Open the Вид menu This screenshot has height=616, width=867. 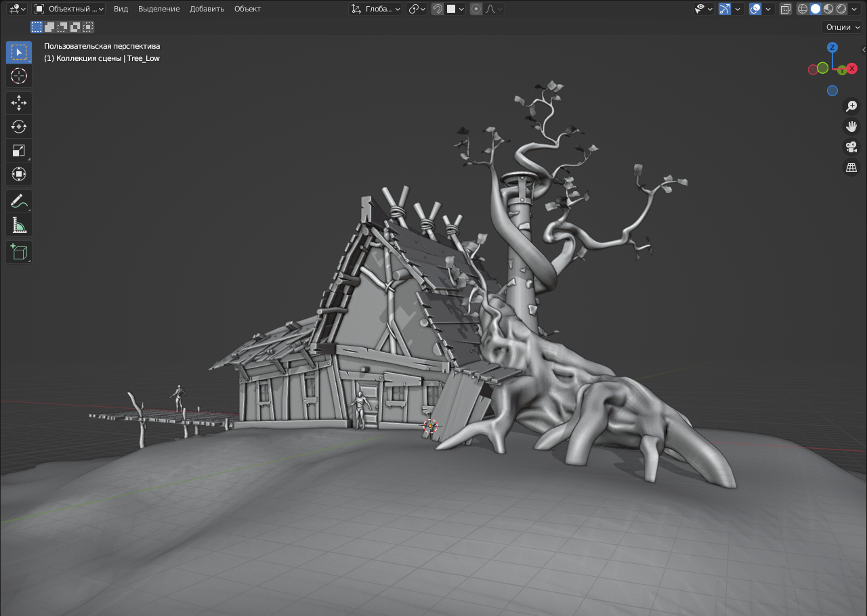tap(121, 9)
